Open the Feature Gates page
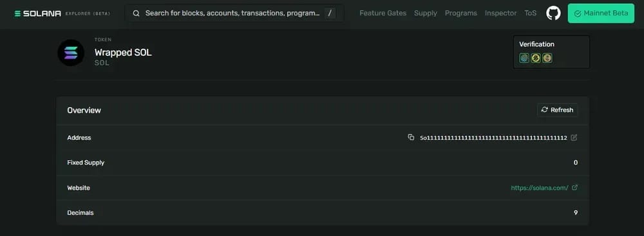644x236 pixels. pos(383,13)
